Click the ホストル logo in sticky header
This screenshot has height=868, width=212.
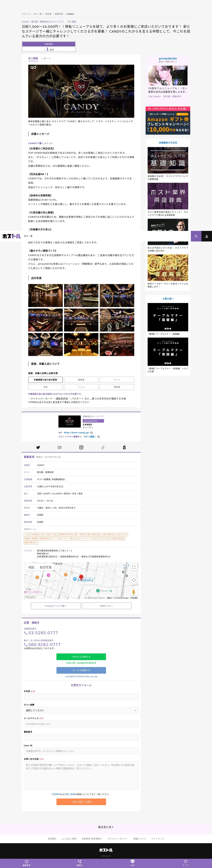coord(11,236)
